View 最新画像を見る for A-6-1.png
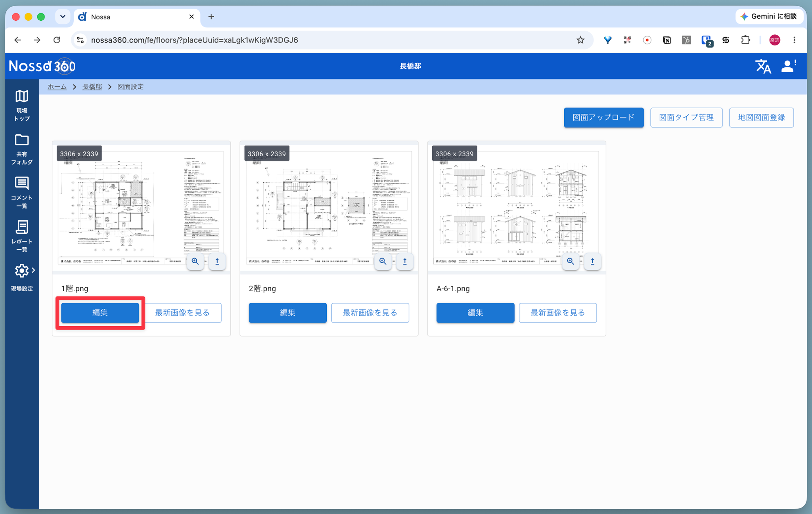 click(x=557, y=313)
